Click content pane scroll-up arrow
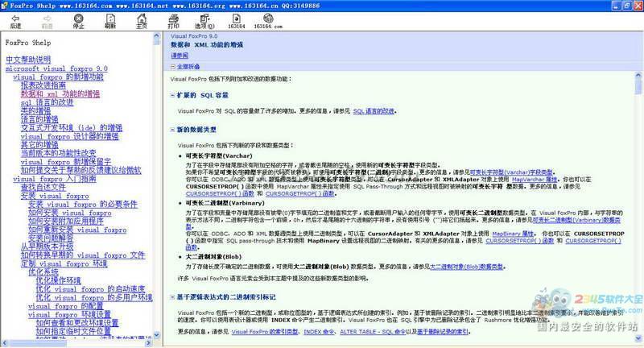The image size is (644, 348). pos(638,76)
